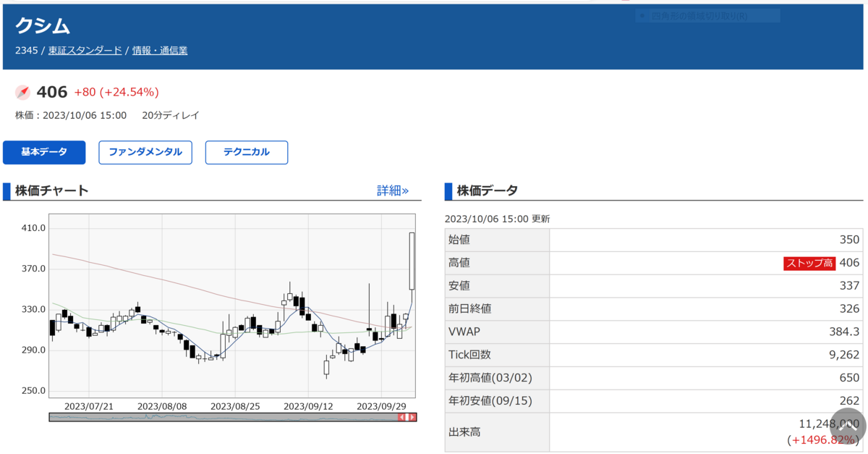Image resolution: width=868 pixels, height=454 pixels.
Task: Click the chart range scrollbar track
Action: click(223, 417)
